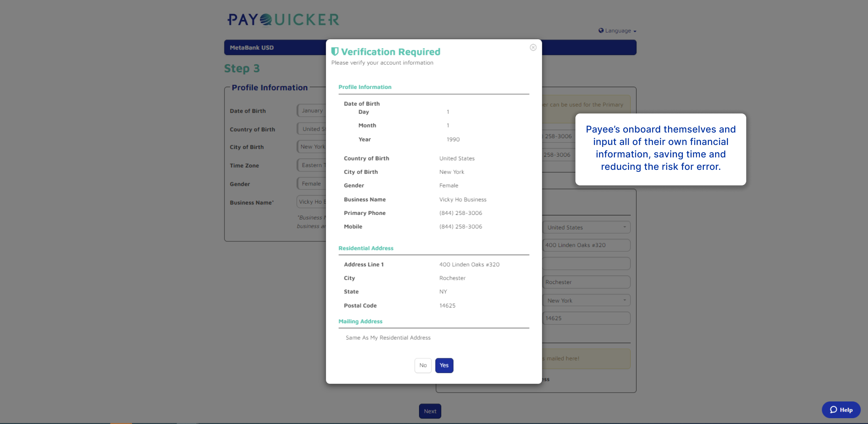This screenshot has width=868, height=424.
Task: Click the empty address line 2 field
Action: point(586,263)
